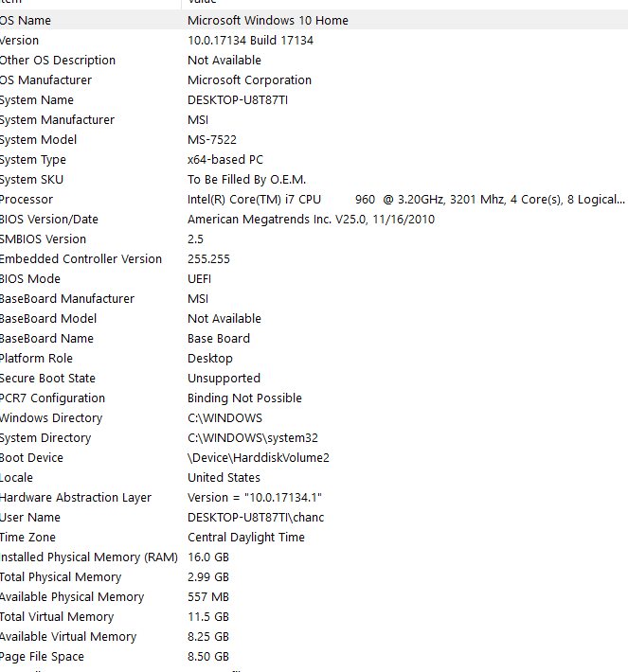Select the Total Physical Memory label
The image size is (628, 672).
coord(61,577)
